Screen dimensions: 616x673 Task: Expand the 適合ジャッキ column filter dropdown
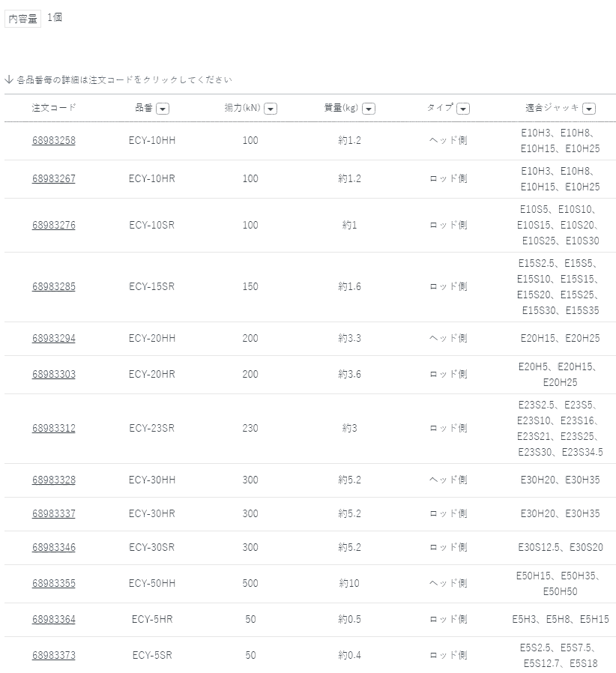(589, 109)
